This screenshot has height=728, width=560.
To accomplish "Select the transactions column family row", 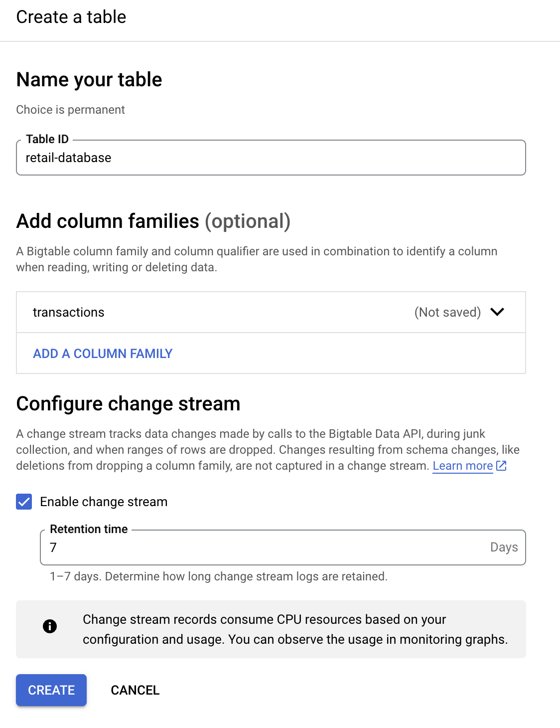I will click(69, 313).
